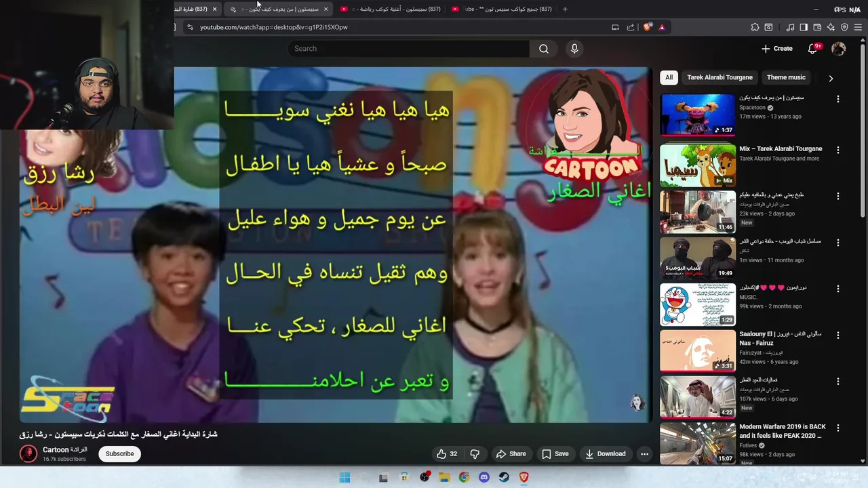This screenshot has width=868, height=488.
Task: Open Brave browser taskbar icon
Action: click(x=524, y=477)
